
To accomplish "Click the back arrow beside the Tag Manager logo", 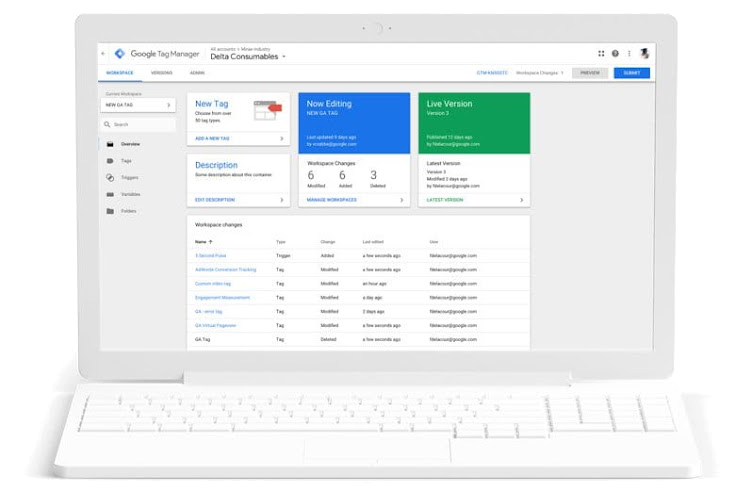I will point(103,54).
